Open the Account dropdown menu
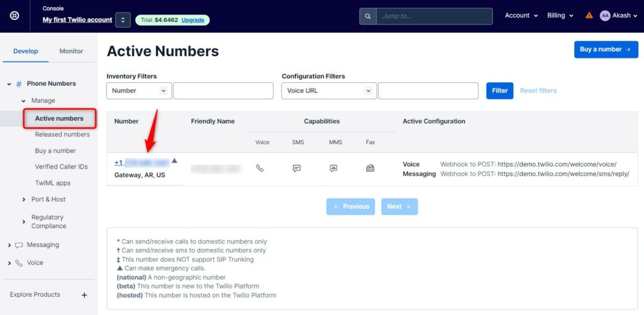The image size is (644, 315). tap(521, 15)
